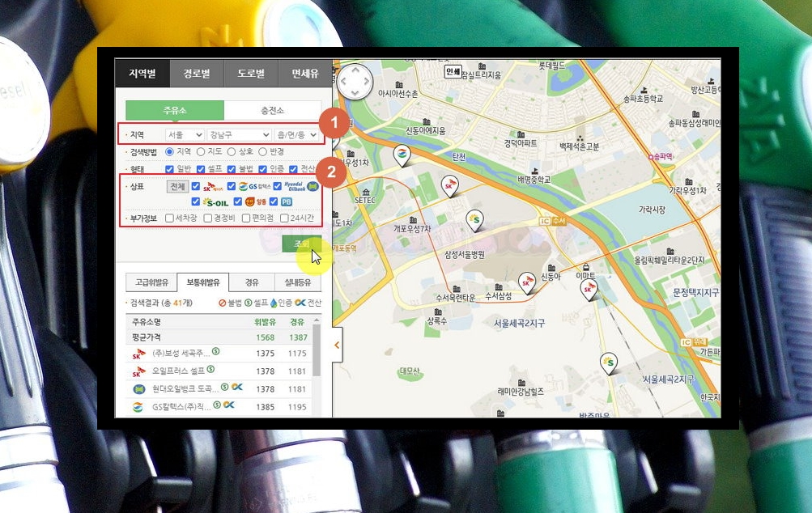
Task: Toggle the 전산 type checkbox
Action: [x=294, y=169]
